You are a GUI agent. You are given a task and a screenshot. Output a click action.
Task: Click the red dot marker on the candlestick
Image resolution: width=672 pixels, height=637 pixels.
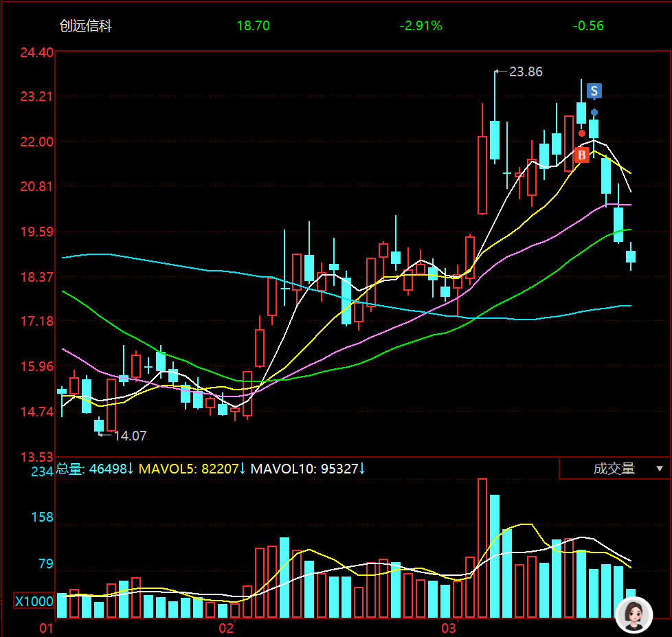581,133
